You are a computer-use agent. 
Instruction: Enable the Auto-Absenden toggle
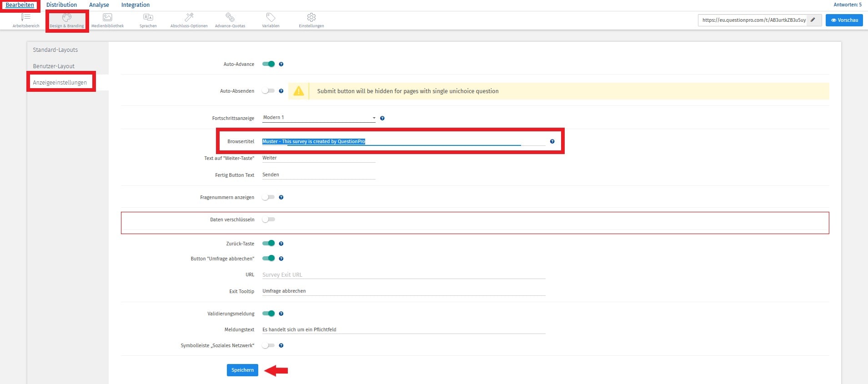pyautogui.click(x=269, y=91)
